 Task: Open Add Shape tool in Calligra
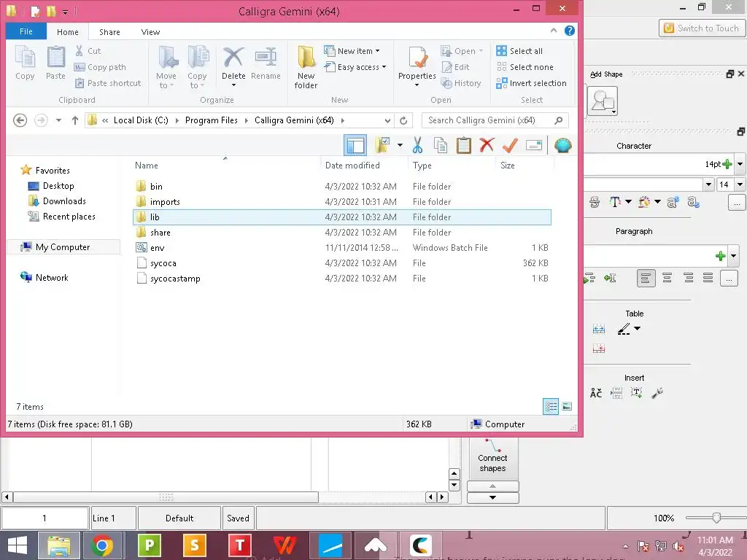pyautogui.click(x=603, y=101)
